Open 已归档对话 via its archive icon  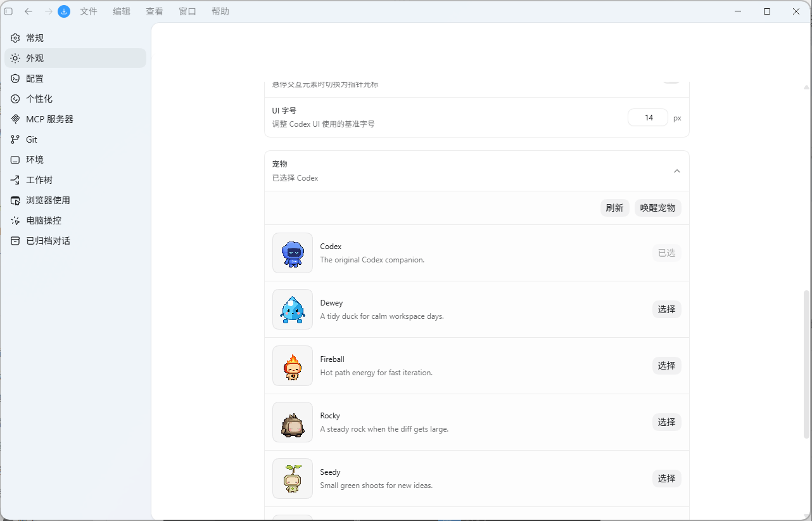tap(15, 241)
